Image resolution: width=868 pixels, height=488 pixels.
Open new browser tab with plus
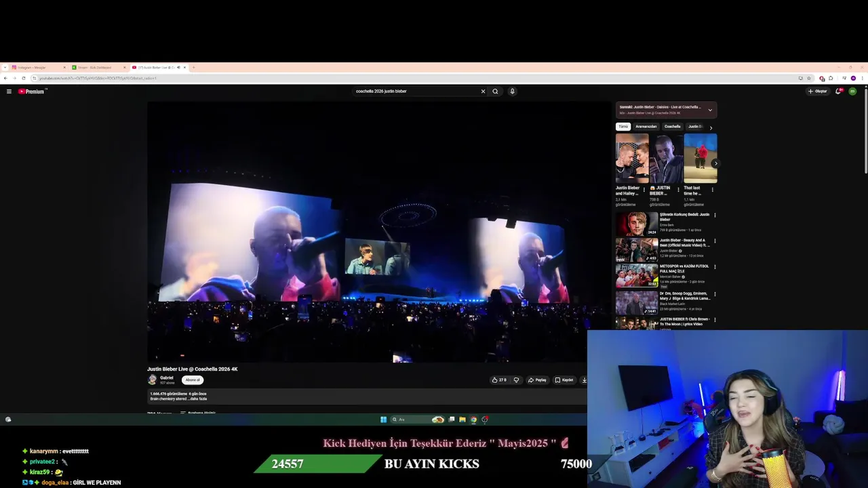pos(193,67)
